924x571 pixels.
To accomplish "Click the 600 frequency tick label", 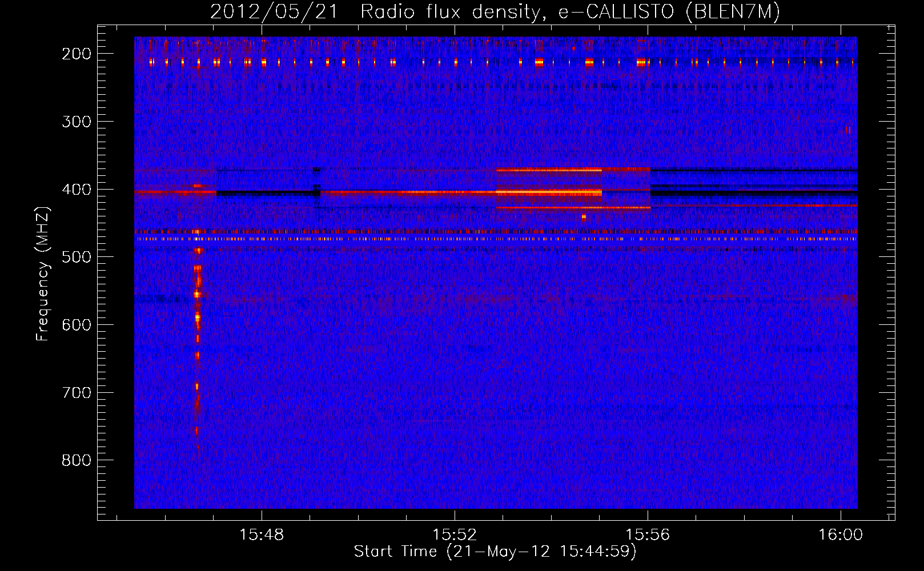I will 77,325.
